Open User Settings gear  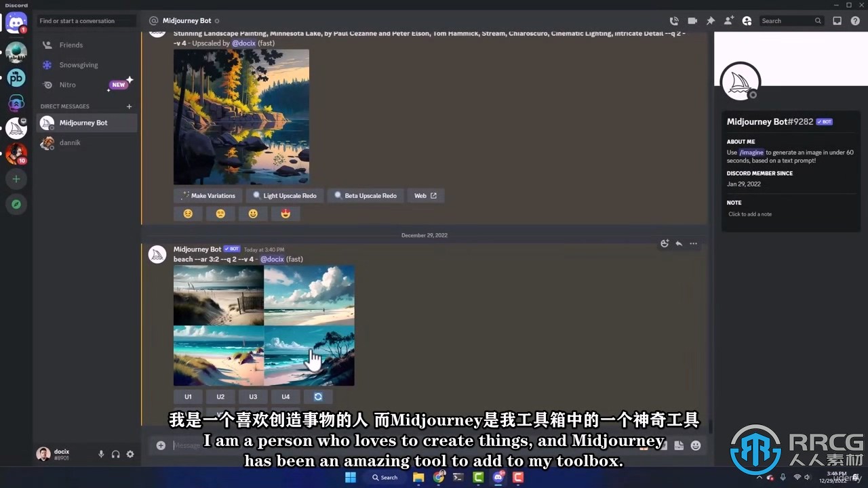130,454
